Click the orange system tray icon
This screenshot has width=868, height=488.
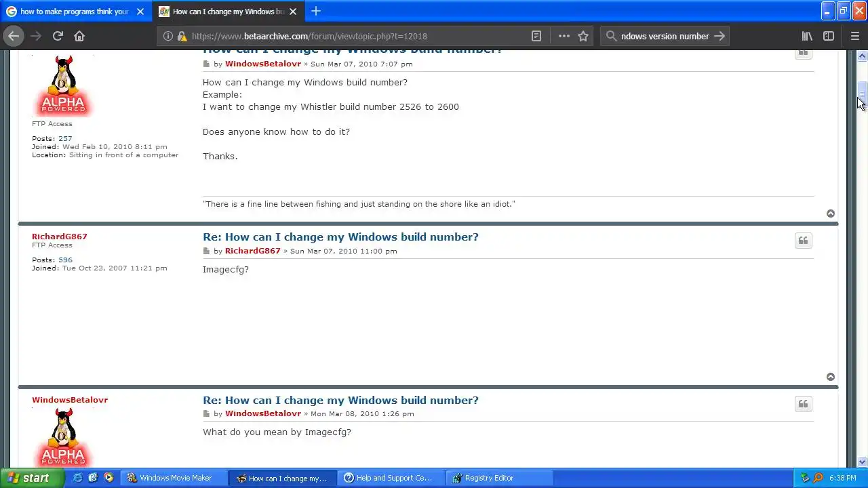point(818,478)
